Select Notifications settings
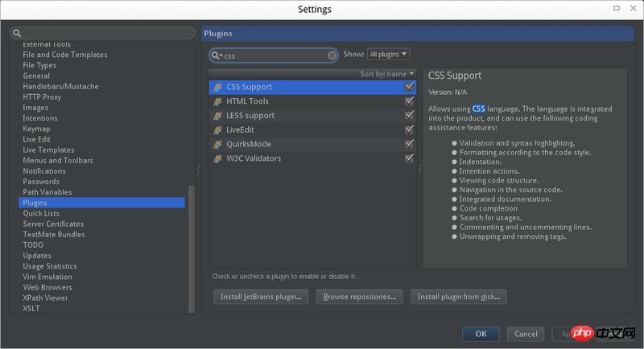Image resolution: width=644 pixels, height=349 pixels. 44,171
